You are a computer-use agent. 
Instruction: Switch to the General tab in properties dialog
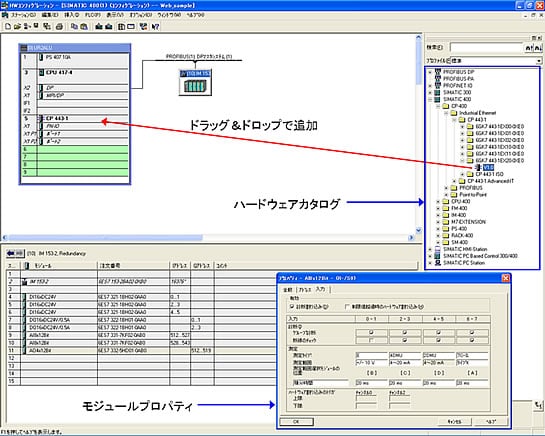[x=288, y=290]
